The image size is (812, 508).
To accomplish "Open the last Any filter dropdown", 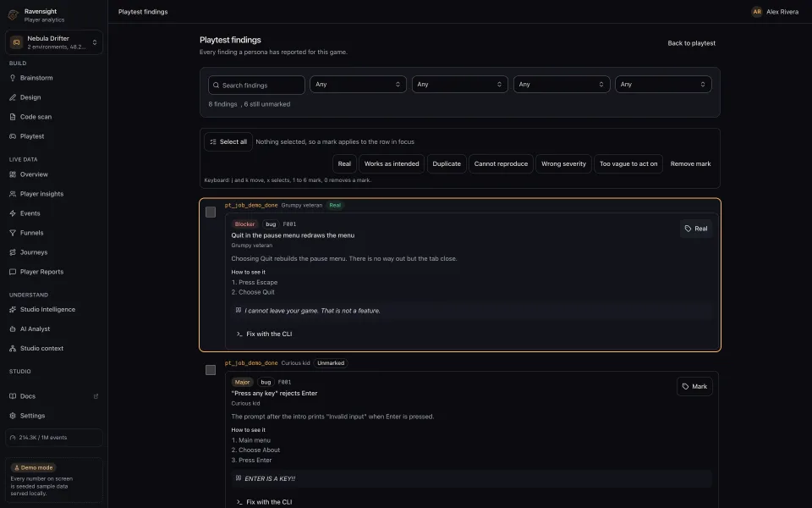I will click(x=663, y=85).
